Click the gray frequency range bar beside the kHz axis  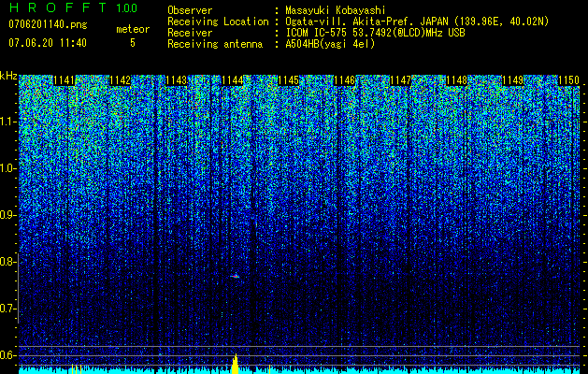(19, 289)
